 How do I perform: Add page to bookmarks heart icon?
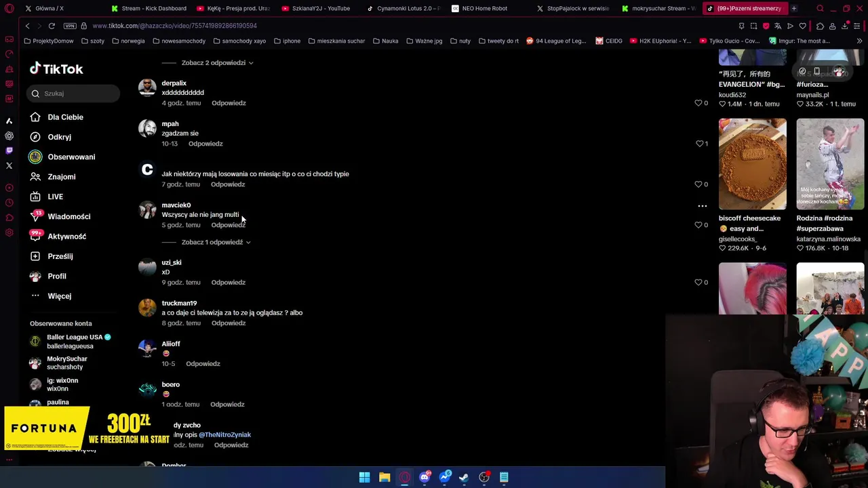(x=803, y=26)
